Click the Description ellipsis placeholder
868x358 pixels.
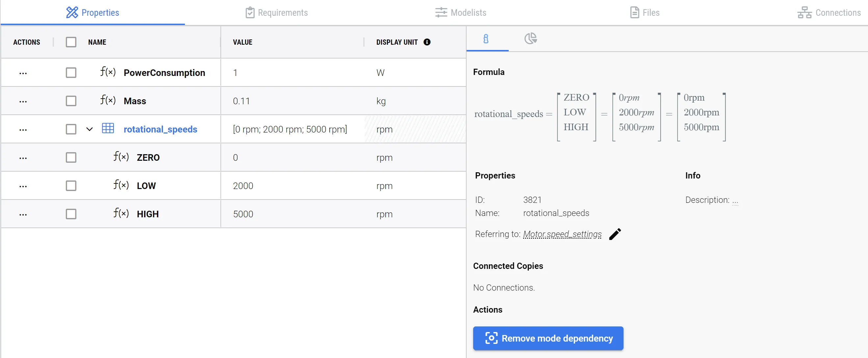point(735,201)
